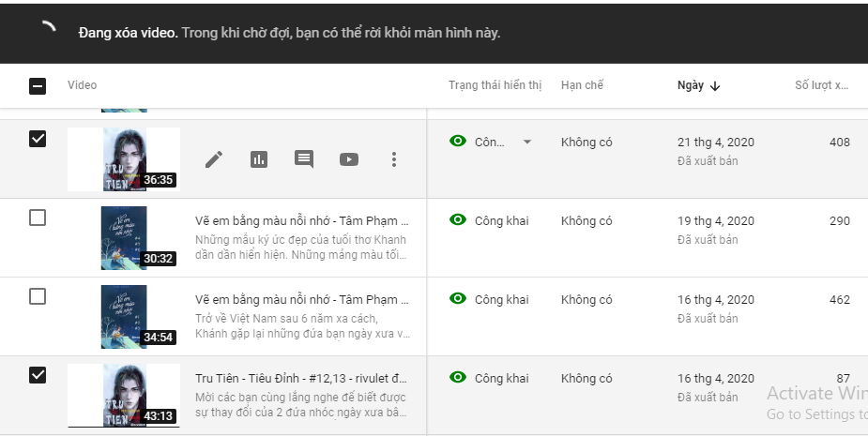The height and width of the screenshot is (436, 868).
Task: Open Vẽ em bằng màu nỗi nhớ 30:32 title
Action: point(300,221)
